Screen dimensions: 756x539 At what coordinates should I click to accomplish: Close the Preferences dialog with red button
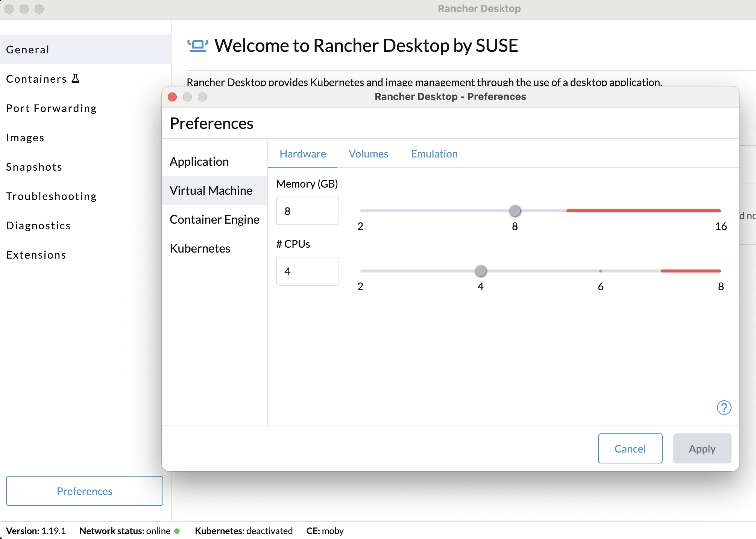click(x=173, y=97)
